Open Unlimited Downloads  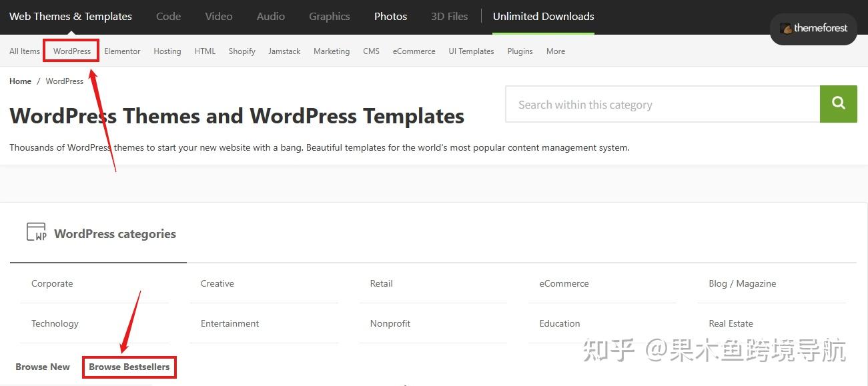tap(543, 16)
